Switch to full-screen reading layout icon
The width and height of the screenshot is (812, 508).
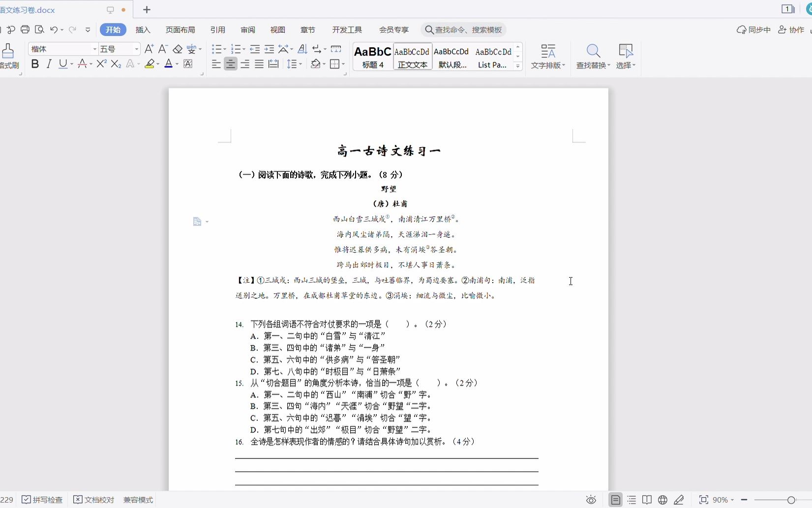[647, 500]
